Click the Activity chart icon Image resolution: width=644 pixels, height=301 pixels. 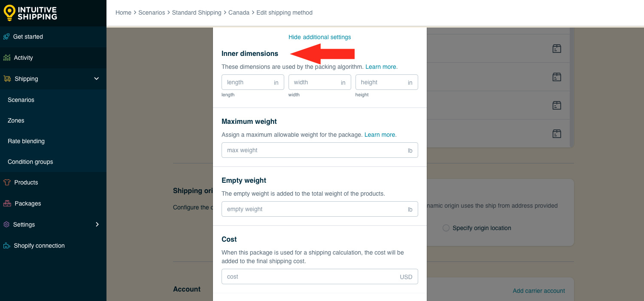tap(6, 58)
